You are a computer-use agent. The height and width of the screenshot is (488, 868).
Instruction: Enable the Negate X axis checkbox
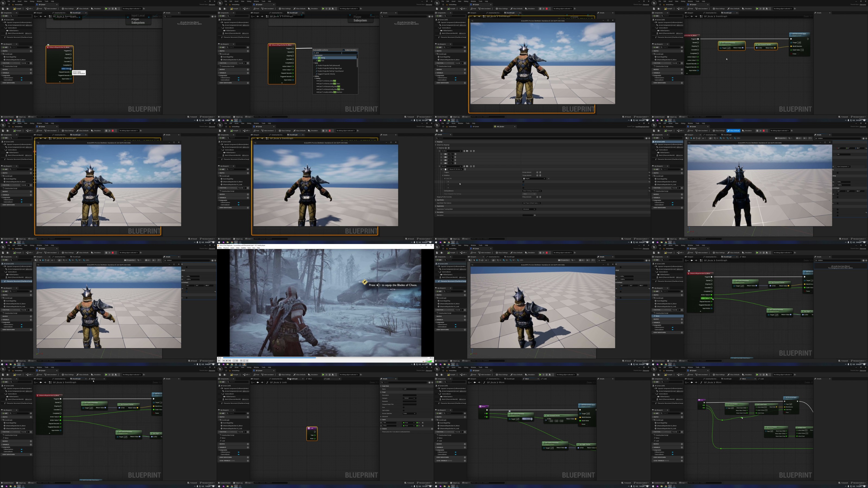pos(523,182)
